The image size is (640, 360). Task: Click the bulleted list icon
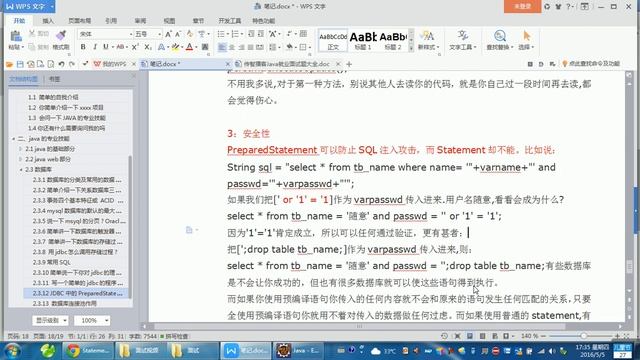220,34
